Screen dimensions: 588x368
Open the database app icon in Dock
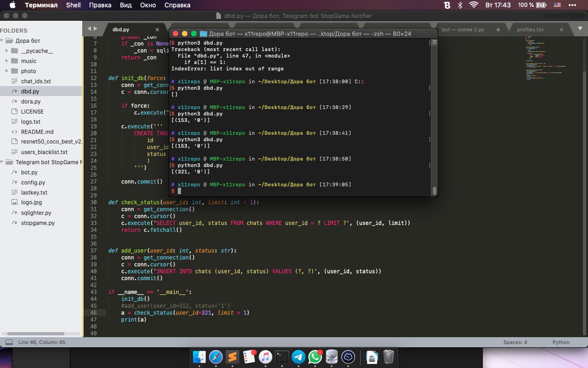coord(332,357)
